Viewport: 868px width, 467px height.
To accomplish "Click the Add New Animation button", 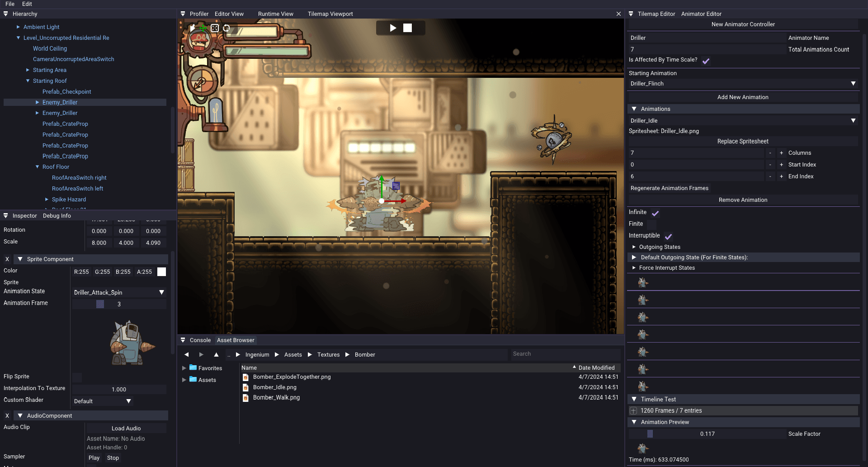I will (742, 97).
